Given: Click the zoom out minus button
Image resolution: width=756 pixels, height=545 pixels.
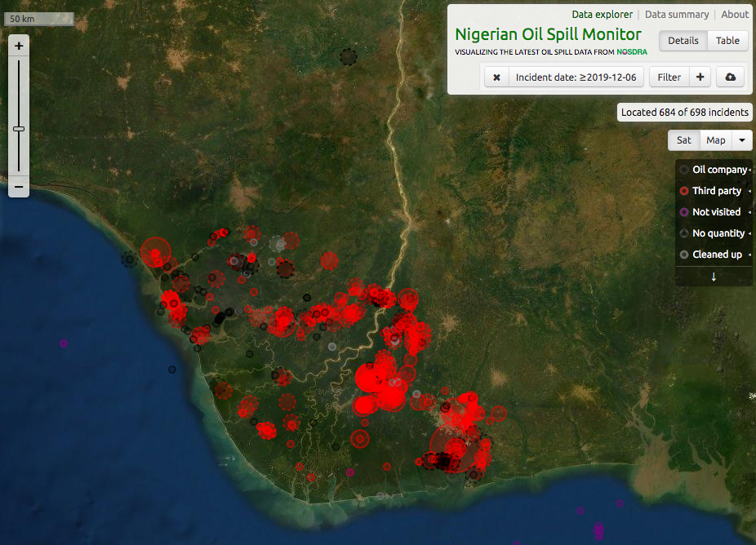Looking at the screenshot, I should [x=19, y=187].
